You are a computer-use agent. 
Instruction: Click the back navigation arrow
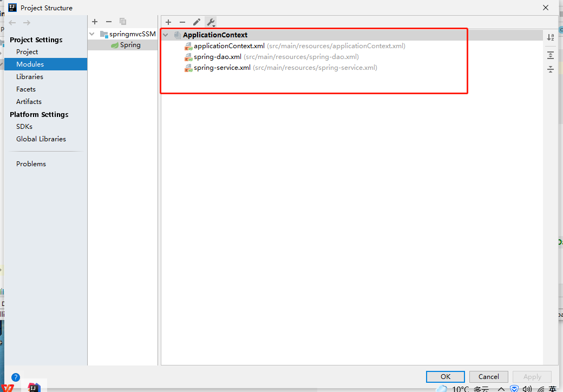12,23
